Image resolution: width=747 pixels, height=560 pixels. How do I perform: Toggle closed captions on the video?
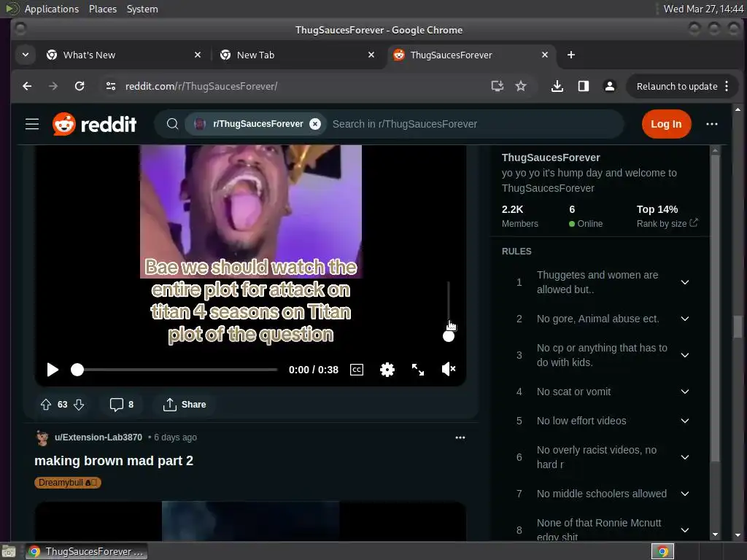[x=356, y=370]
